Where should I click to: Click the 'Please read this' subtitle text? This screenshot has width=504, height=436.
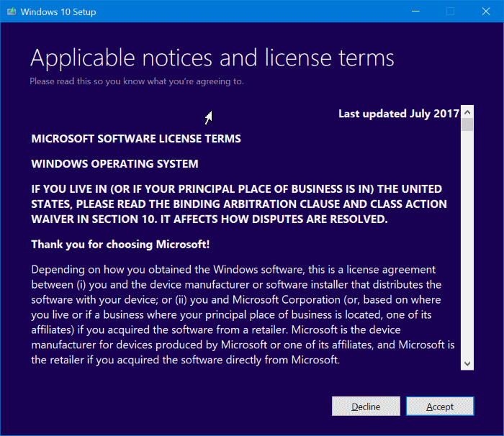pyautogui.click(x=137, y=81)
